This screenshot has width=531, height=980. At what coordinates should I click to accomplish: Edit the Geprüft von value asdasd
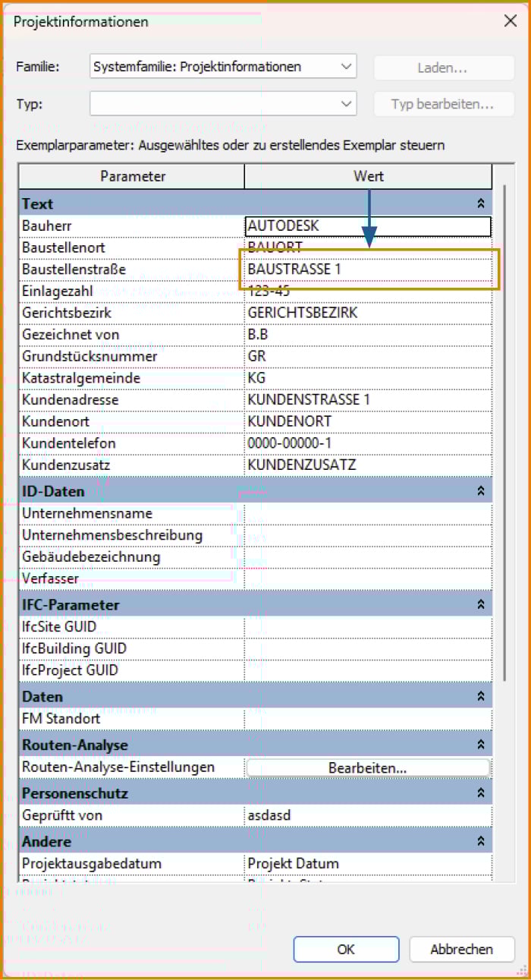click(368, 815)
